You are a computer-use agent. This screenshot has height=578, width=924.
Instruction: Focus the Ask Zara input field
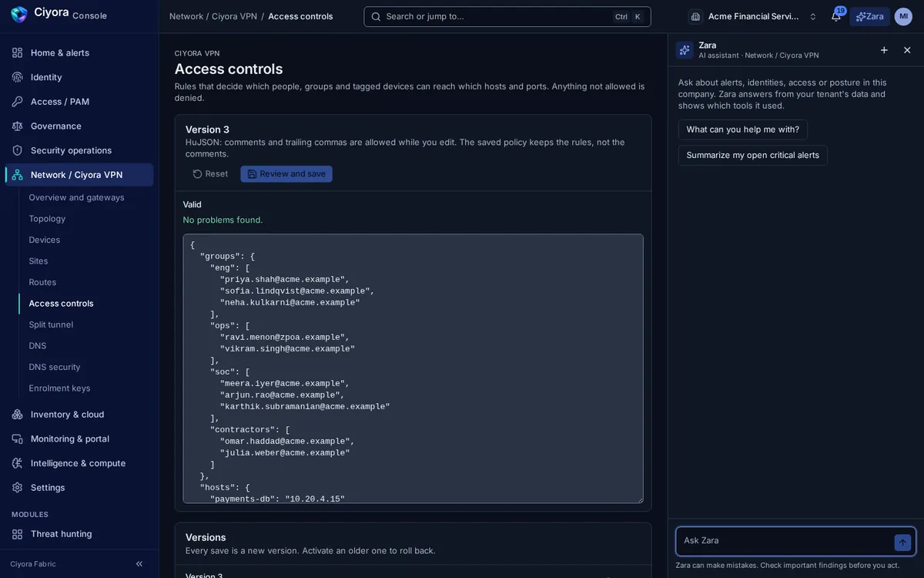coord(784,541)
